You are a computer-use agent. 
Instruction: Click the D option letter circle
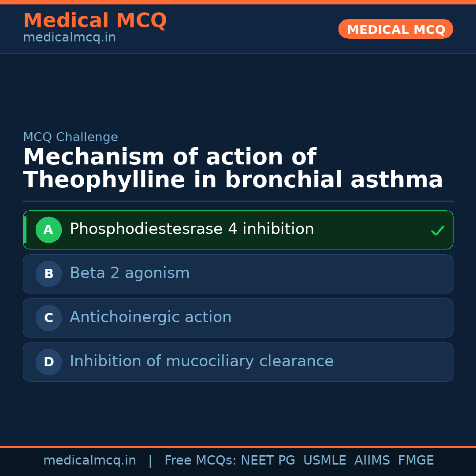point(48,362)
